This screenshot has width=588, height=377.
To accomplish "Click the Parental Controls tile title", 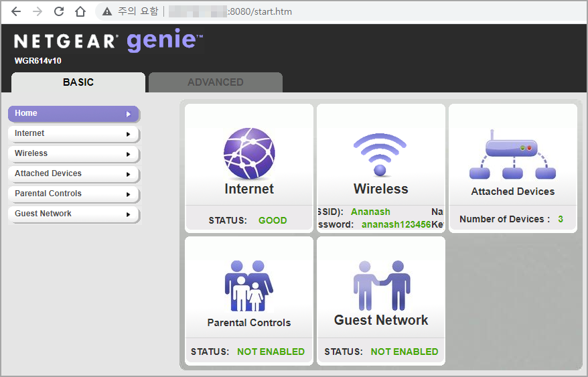I will [x=249, y=323].
